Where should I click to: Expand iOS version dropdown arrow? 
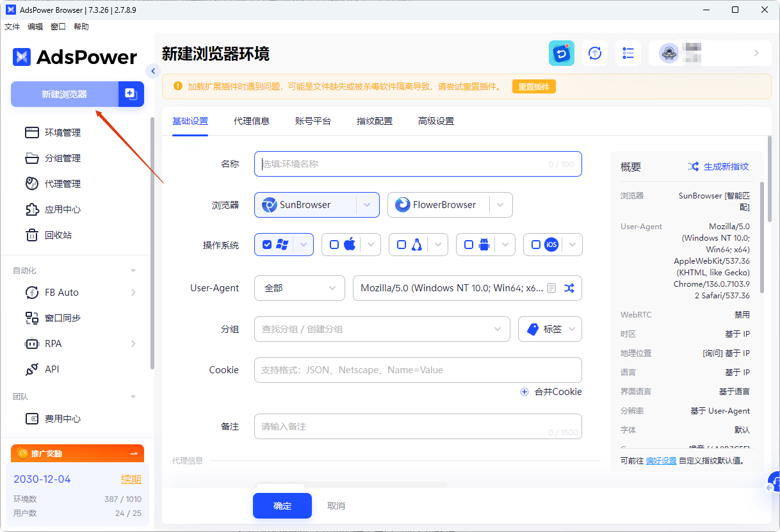coord(573,245)
